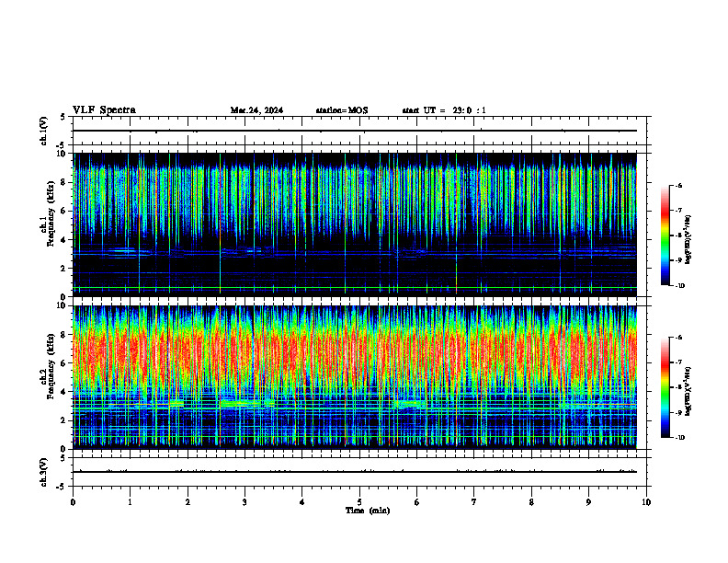This screenshot has width=728, height=563.
Task: Click the "ch.1(V)" voltage axis label
Action: pyautogui.click(x=43, y=131)
